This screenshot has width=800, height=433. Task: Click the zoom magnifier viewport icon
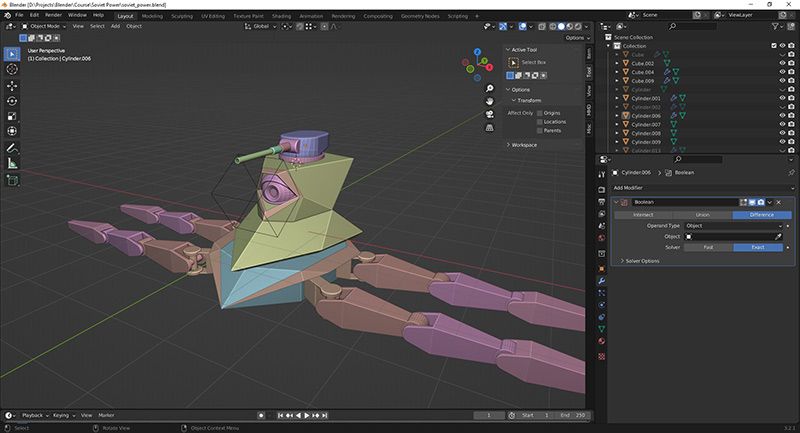(x=489, y=87)
